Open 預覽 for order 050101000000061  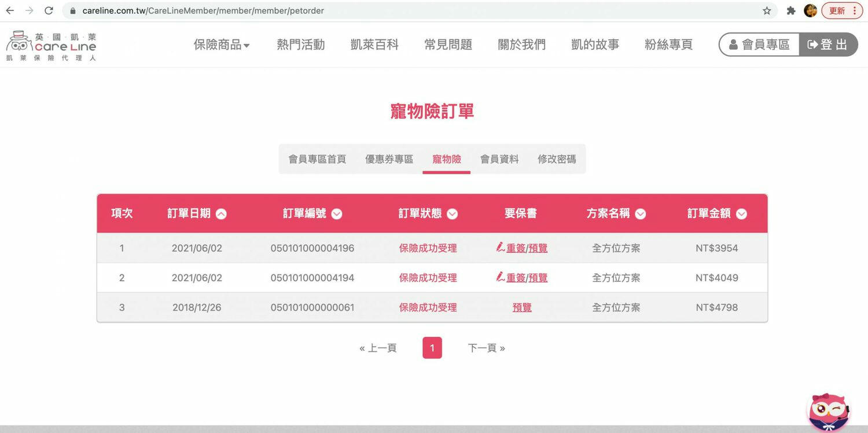pyautogui.click(x=521, y=307)
